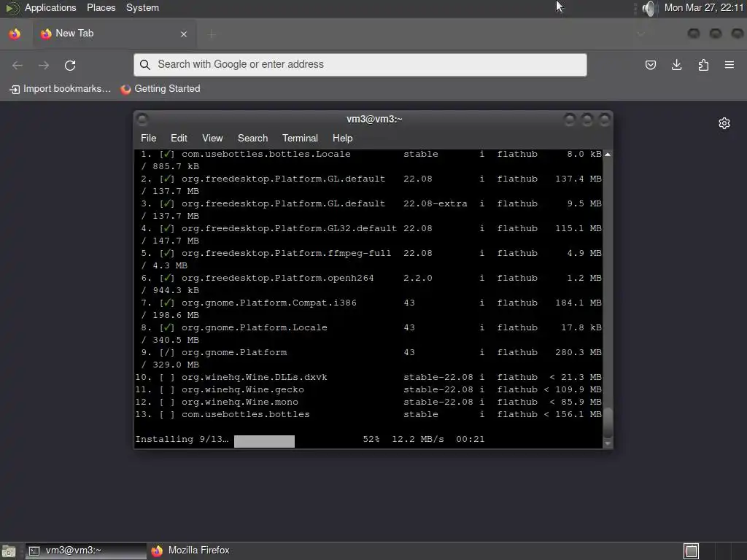Click text org.winehq.Wine.mono
Screen dimensions: 747x560
coord(239,402)
